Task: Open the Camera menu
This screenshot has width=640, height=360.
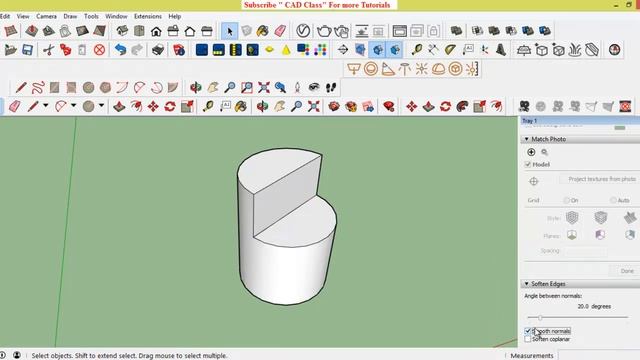Action: [x=47, y=16]
